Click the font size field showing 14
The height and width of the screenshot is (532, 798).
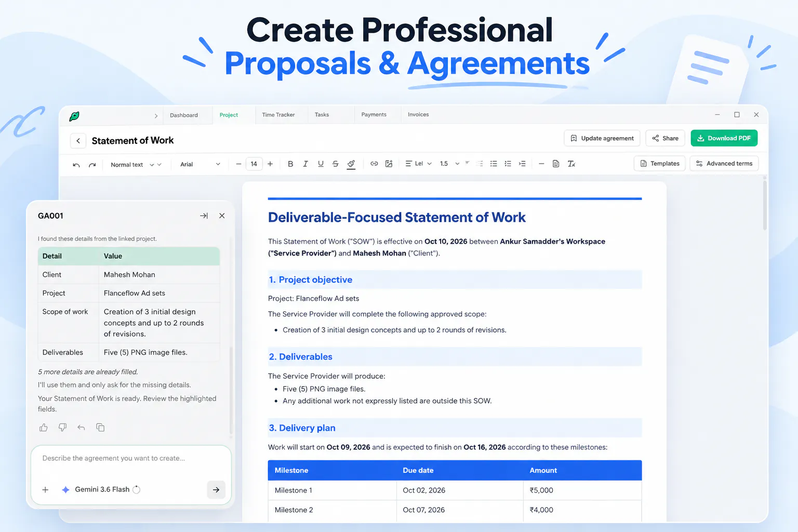(x=254, y=164)
